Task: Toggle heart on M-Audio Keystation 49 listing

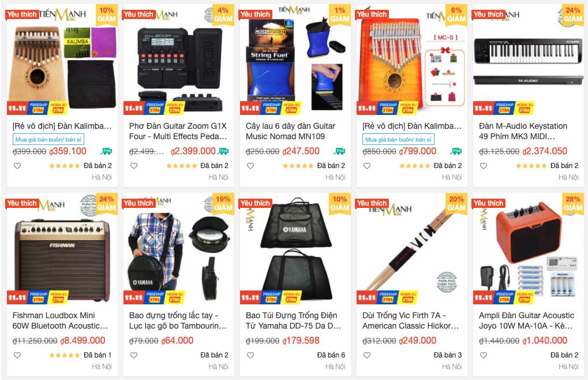Action: (x=484, y=166)
